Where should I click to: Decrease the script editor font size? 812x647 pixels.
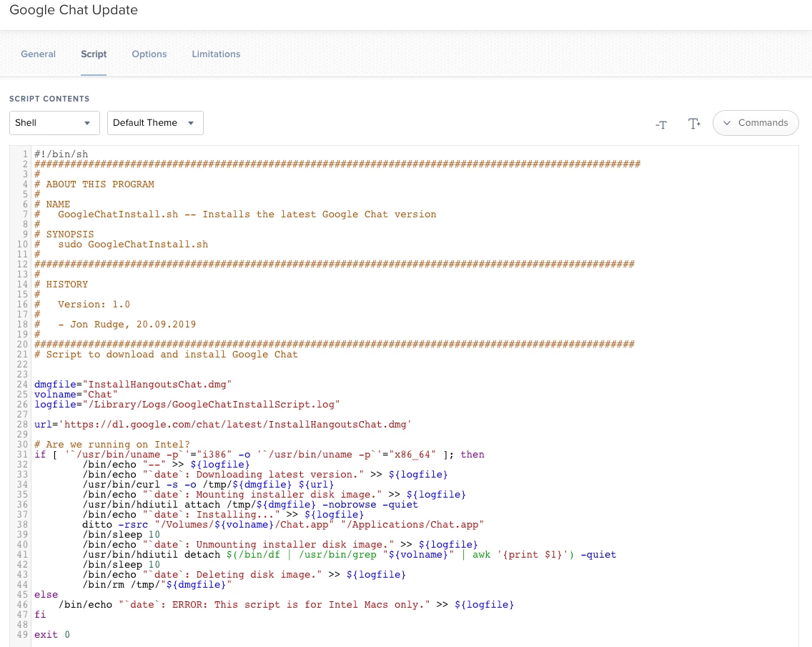[661, 124]
